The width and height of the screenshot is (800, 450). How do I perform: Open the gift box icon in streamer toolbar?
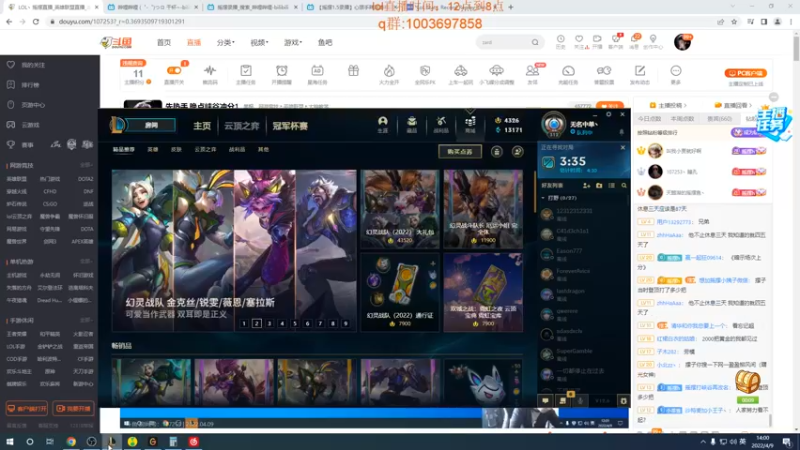[x=353, y=71]
